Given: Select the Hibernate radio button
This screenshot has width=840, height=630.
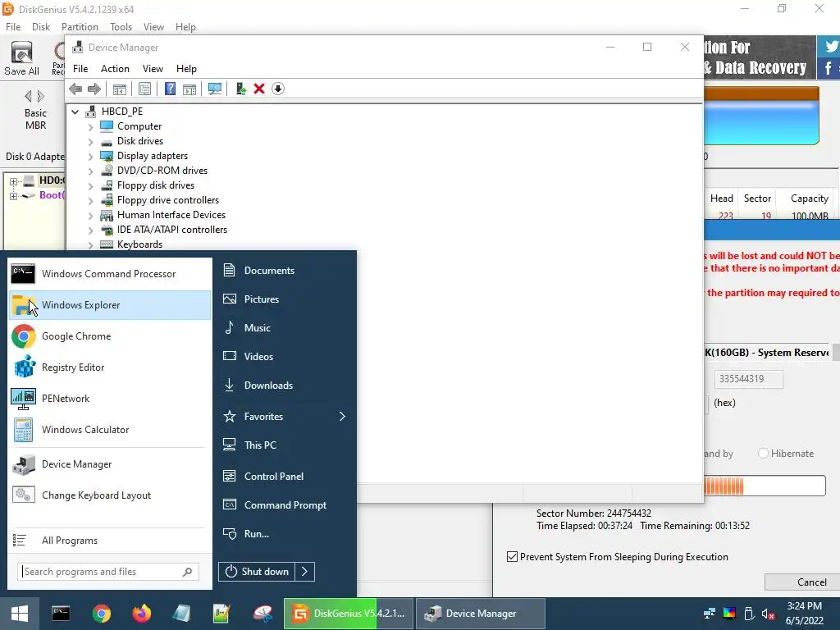Looking at the screenshot, I should (x=763, y=454).
